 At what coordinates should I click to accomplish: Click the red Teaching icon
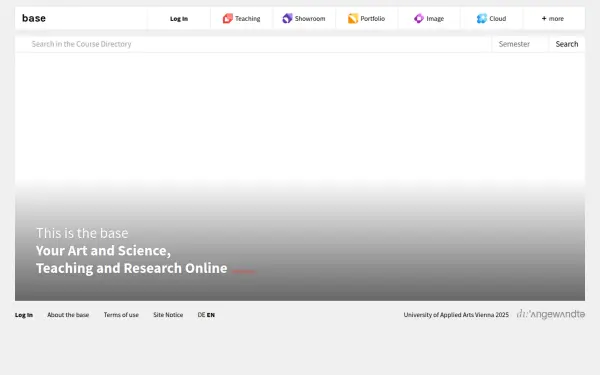click(228, 18)
